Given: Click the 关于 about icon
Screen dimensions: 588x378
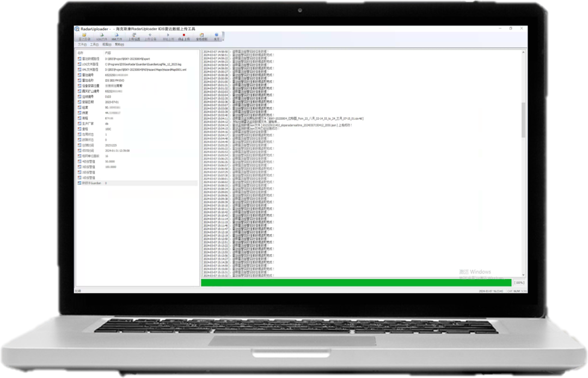Looking at the screenshot, I should pos(216,37).
